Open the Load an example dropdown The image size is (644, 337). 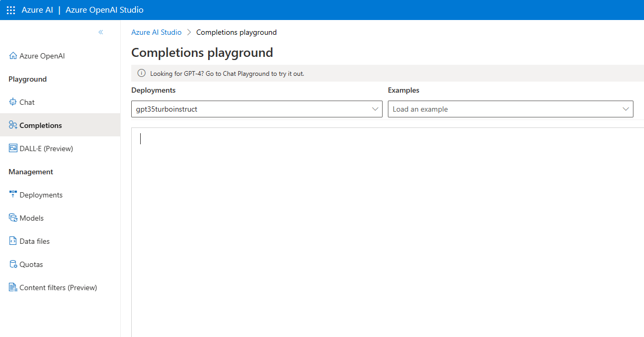click(511, 109)
